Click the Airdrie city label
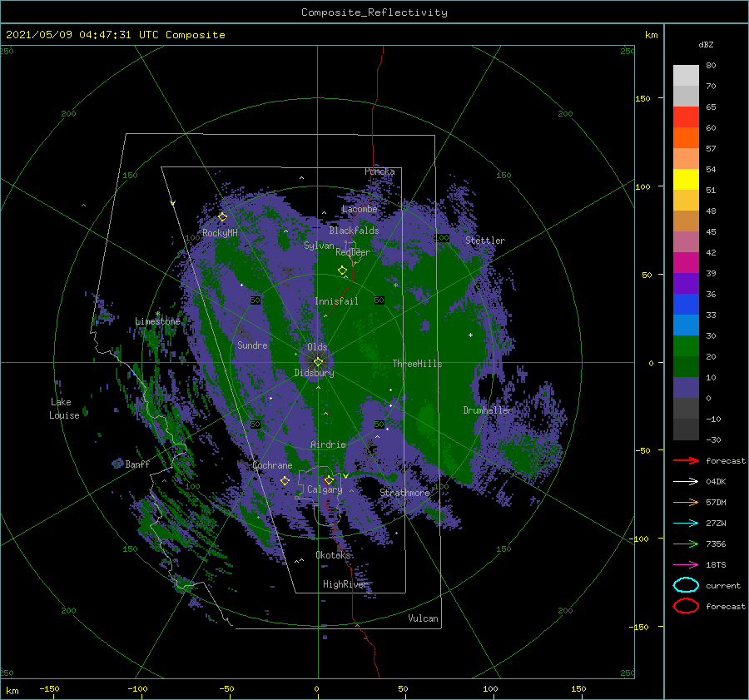The image size is (749, 700). [x=328, y=444]
